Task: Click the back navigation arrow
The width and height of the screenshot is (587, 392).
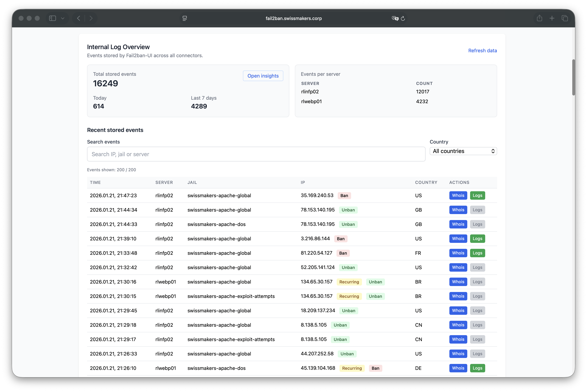Action: point(78,18)
